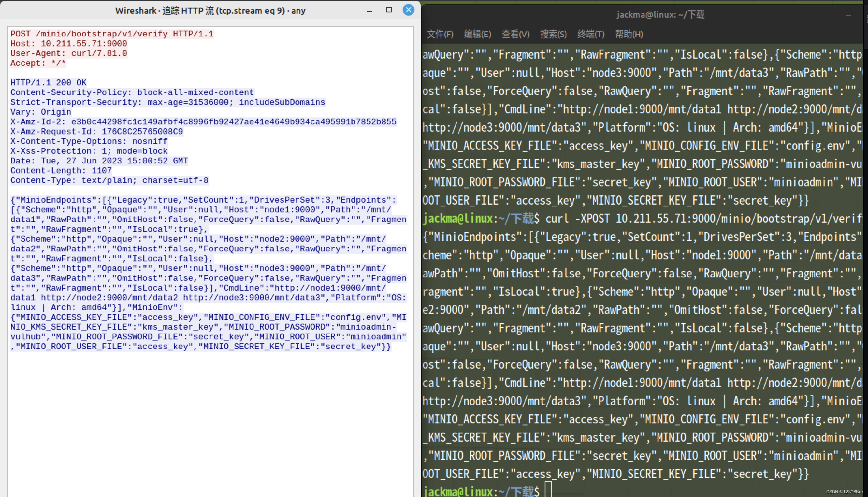
Task: Minimize the Wireshark follow stream window
Action: (x=369, y=11)
